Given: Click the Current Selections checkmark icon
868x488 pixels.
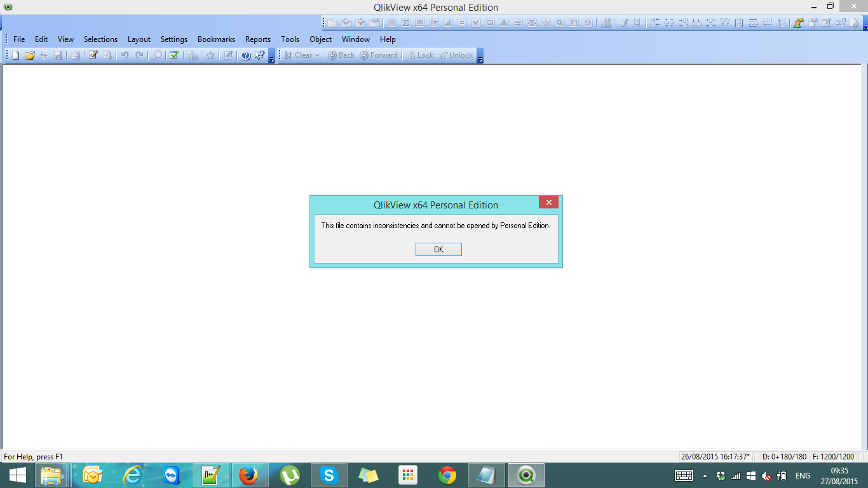Looking at the screenshot, I should click(174, 55).
